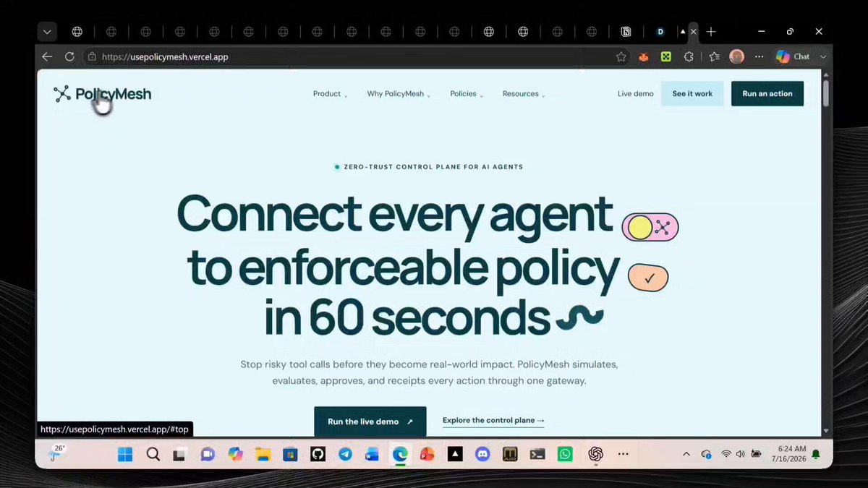This screenshot has width=868, height=488.
Task: Expand the chevron next to Copilot Chat
Action: click(x=823, y=56)
